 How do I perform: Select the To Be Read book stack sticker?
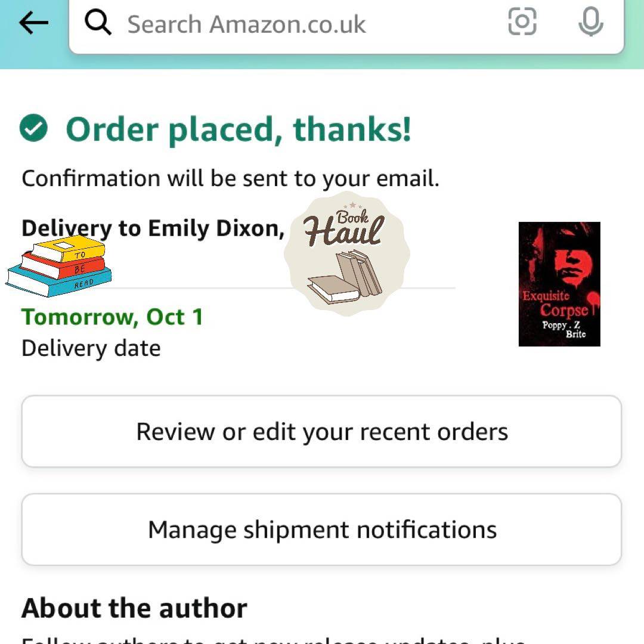click(x=58, y=266)
